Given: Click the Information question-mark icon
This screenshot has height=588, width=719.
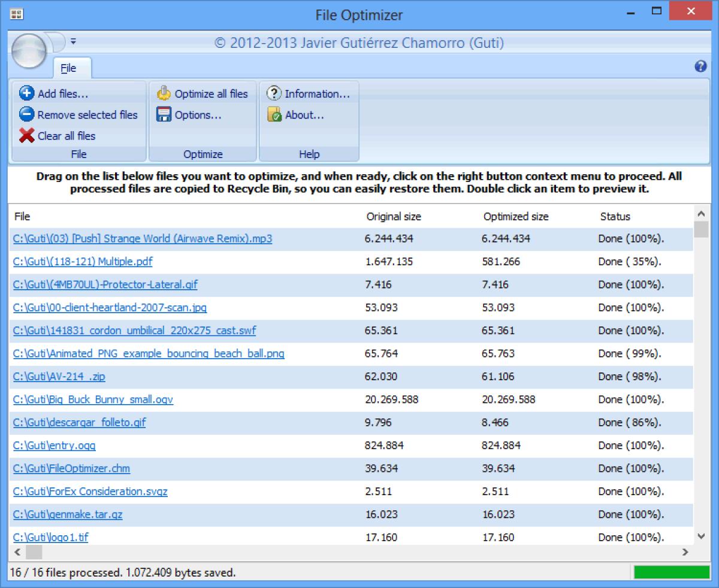Looking at the screenshot, I should pos(274,93).
